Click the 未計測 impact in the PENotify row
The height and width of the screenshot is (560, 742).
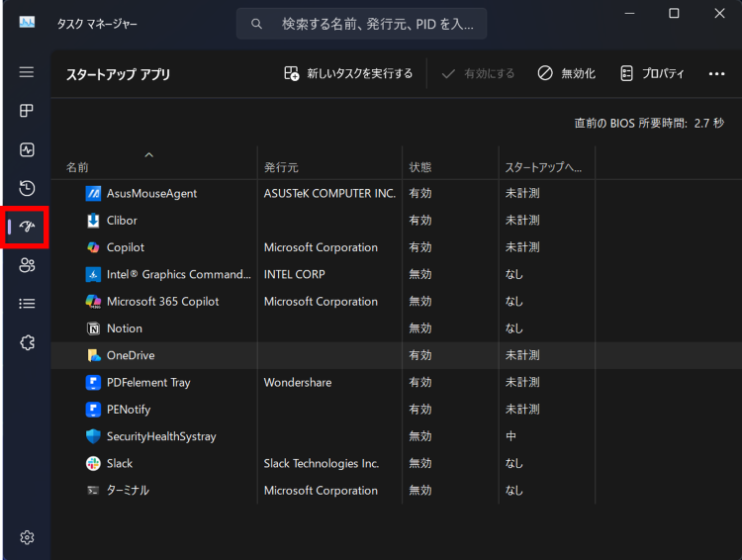pyautogui.click(x=522, y=409)
